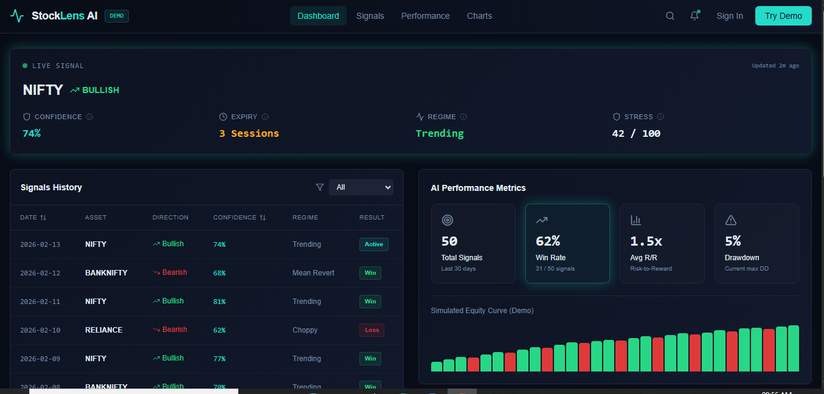Click the DIRECTION column header

(x=170, y=217)
